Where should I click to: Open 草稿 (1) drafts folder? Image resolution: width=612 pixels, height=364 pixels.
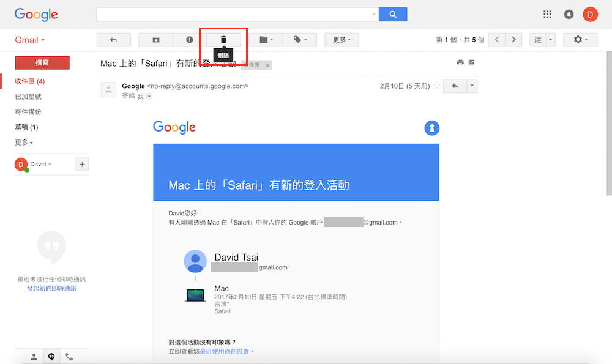click(26, 127)
